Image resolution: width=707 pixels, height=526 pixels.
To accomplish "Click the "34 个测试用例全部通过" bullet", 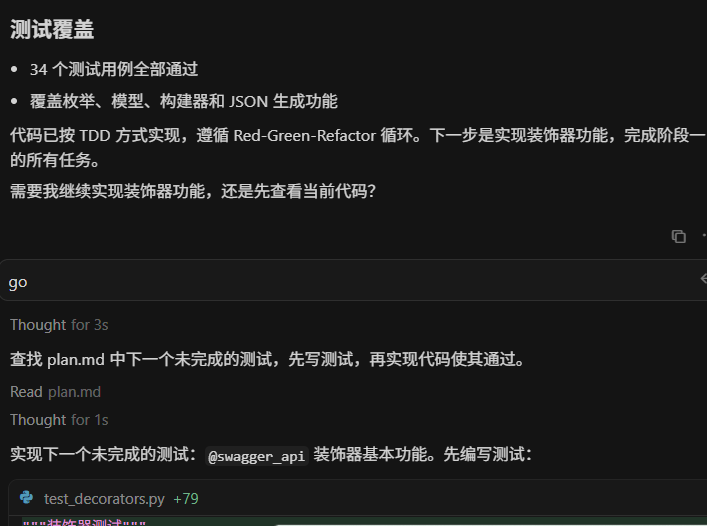I will tap(114, 69).
